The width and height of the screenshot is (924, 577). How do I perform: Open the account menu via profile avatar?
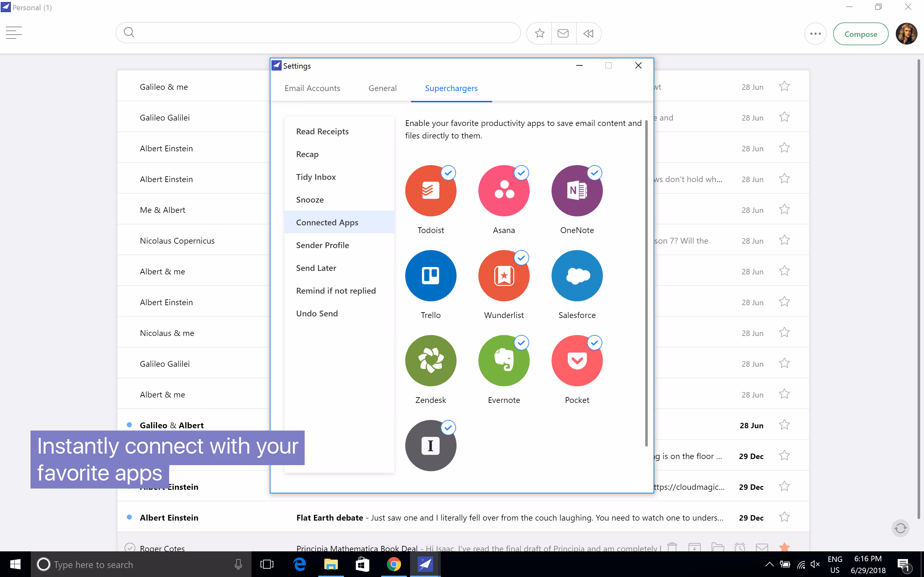[906, 34]
